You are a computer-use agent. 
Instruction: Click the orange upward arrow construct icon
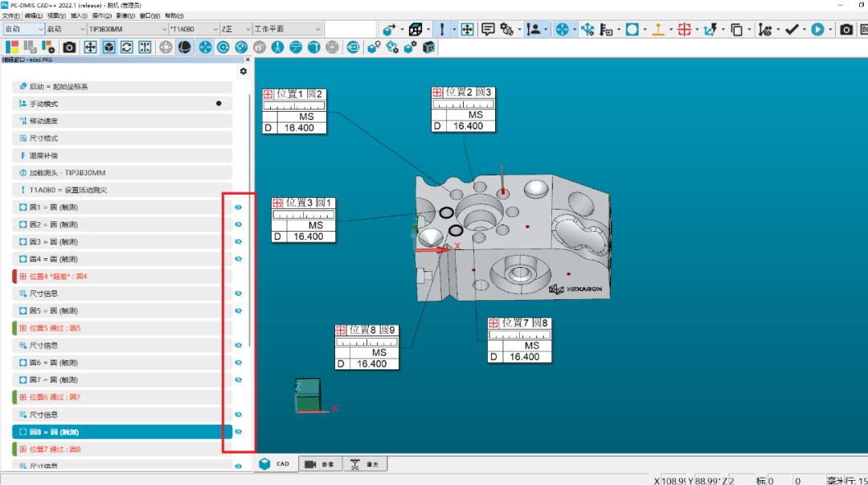(x=658, y=30)
